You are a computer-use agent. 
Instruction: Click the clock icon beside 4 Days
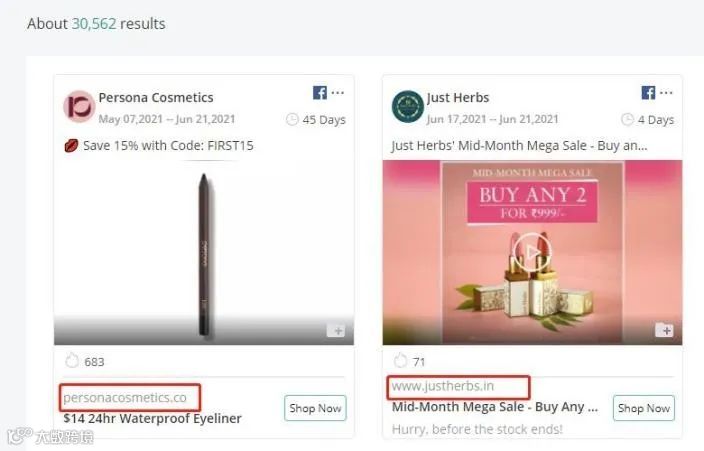click(x=627, y=119)
